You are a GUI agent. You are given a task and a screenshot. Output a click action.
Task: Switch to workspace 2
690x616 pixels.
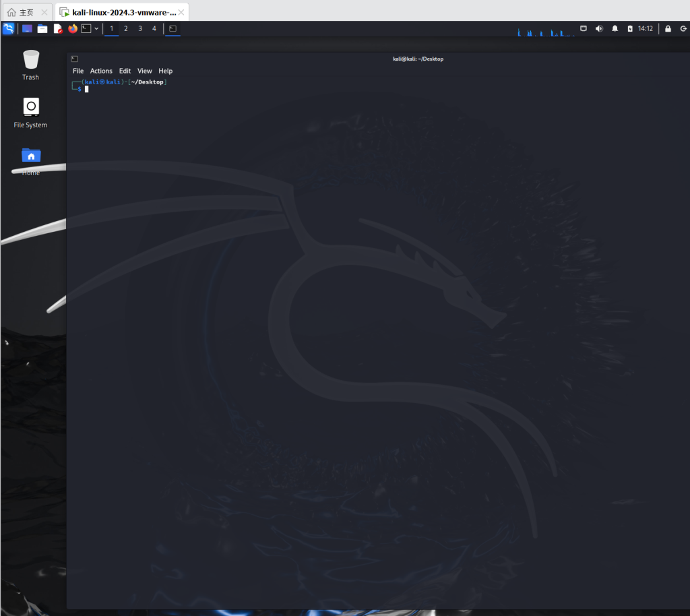click(x=126, y=28)
